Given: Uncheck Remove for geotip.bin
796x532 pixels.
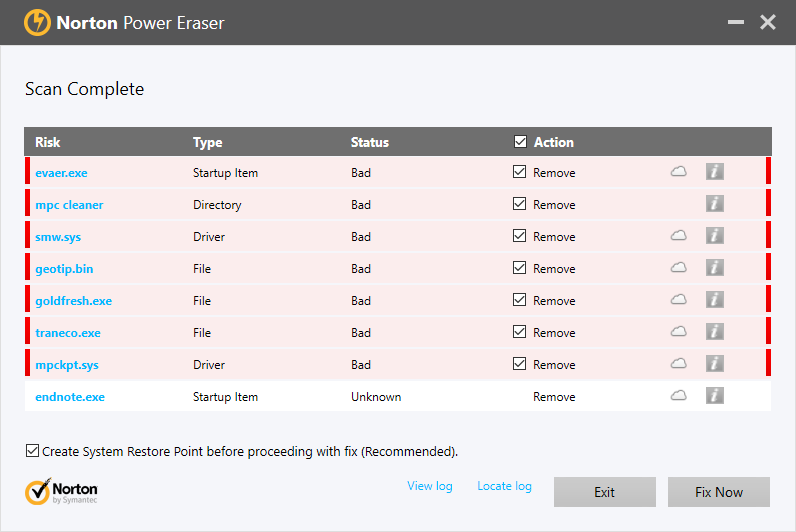Looking at the screenshot, I should click(519, 268).
